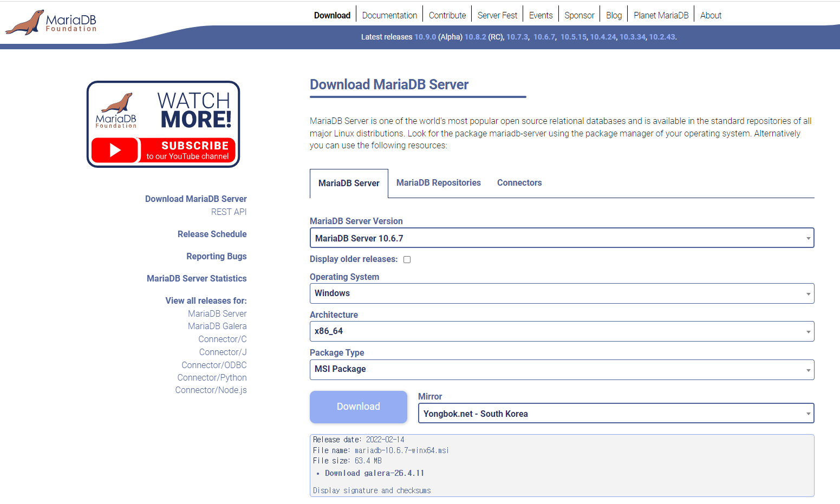This screenshot has height=504, width=840.
Task: Open latest release 10.7.3 link
Action: (517, 37)
